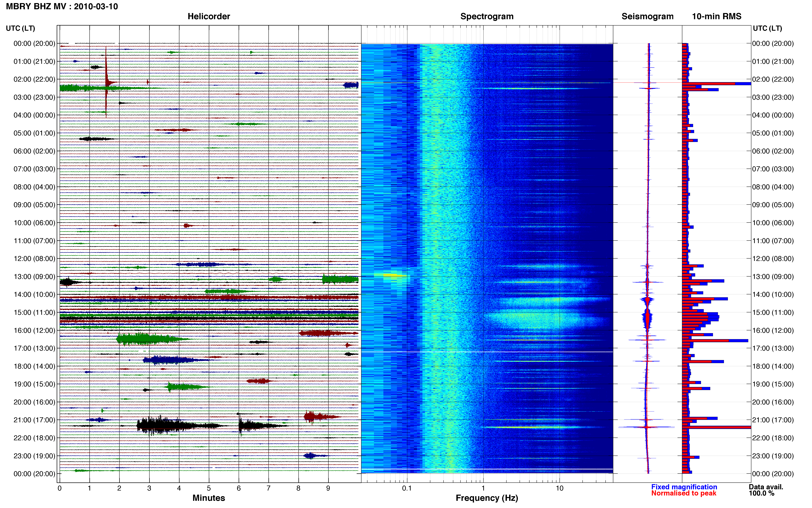Click '17:00 (13:00)' on the RMS panel time axis
Image resolution: width=812 pixels, height=508 pixels.
click(x=773, y=348)
